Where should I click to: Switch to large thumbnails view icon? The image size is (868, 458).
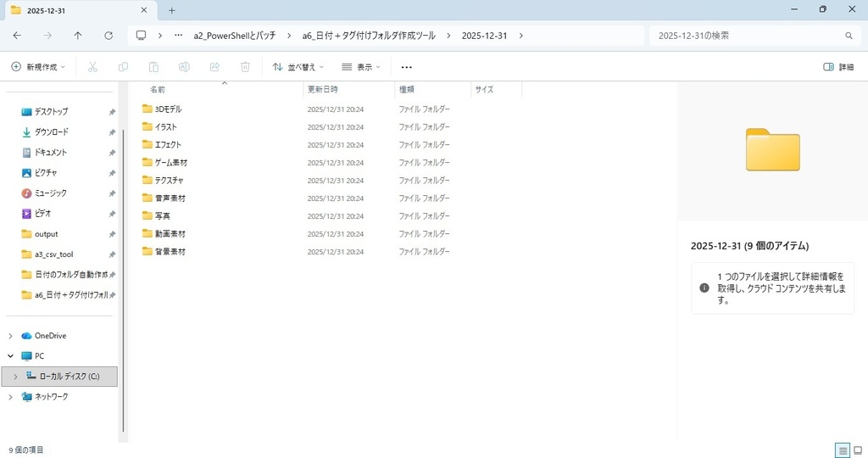(x=858, y=450)
